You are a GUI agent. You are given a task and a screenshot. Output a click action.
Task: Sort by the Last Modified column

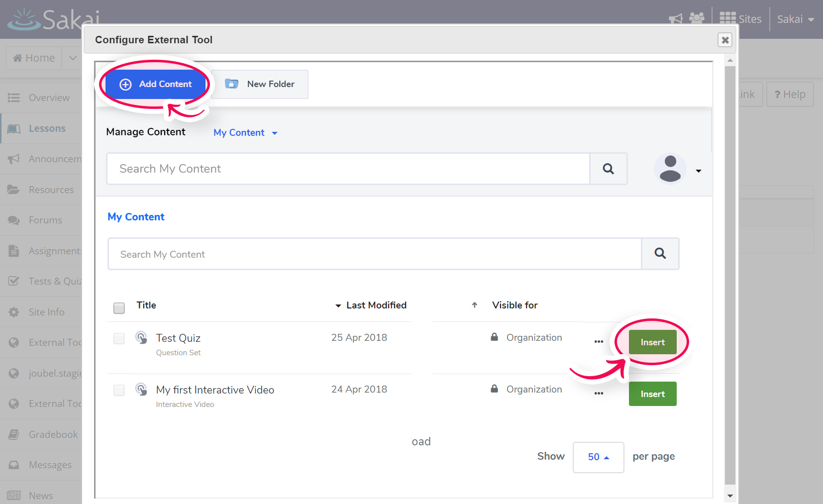tap(376, 305)
